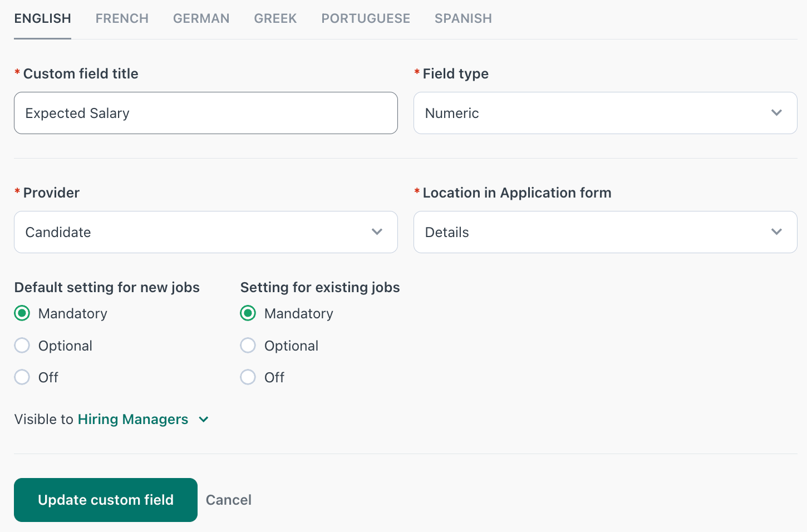This screenshot has height=532, width=807.
Task: Expand the Visible to Hiring Managers selector
Action: [132, 420]
